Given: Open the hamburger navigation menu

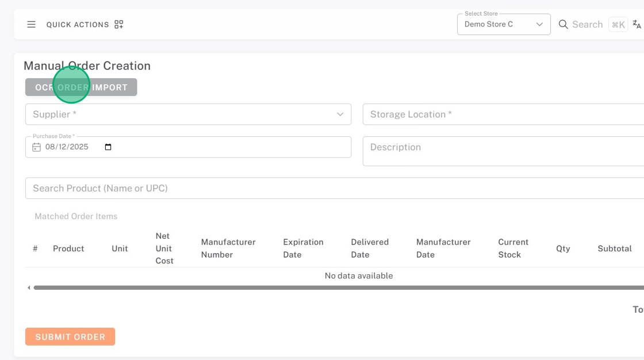Looking at the screenshot, I should (x=32, y=25).
